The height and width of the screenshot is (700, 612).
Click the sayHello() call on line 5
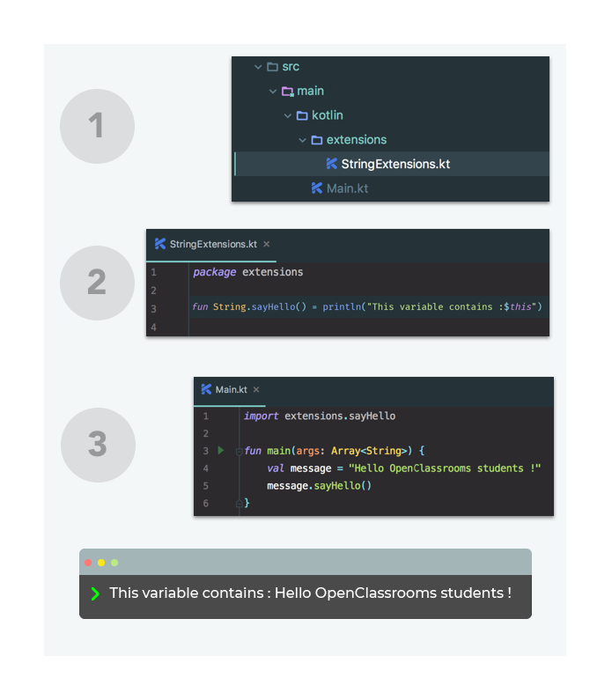(343, 486)
